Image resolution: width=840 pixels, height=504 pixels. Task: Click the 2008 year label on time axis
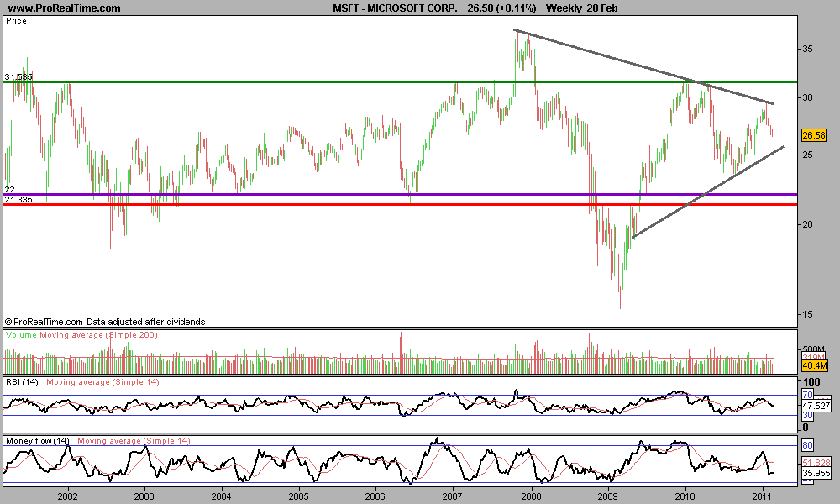click(x=531, y=496)
